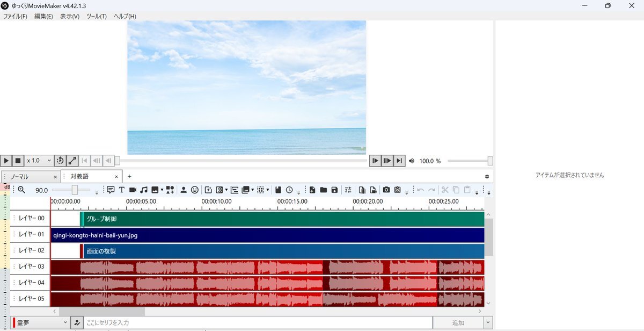
Task: Toggle the diagonal path button beside loop playback
Action: tap(72, 161)
